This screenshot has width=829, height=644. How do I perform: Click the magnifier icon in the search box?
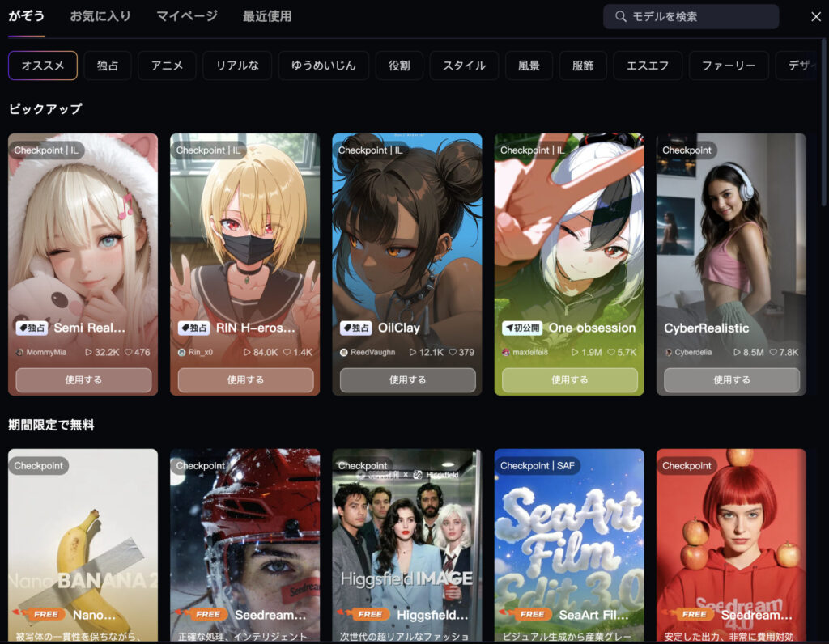pyautogui.click(x=621, y=17)
